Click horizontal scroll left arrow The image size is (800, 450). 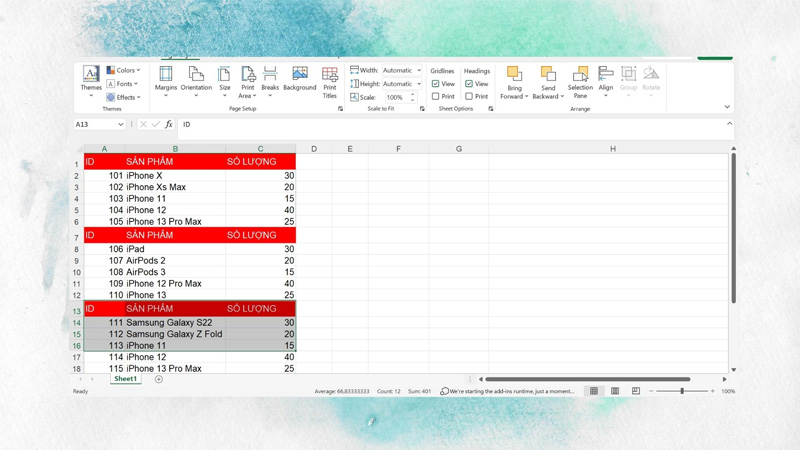[481, 379]
